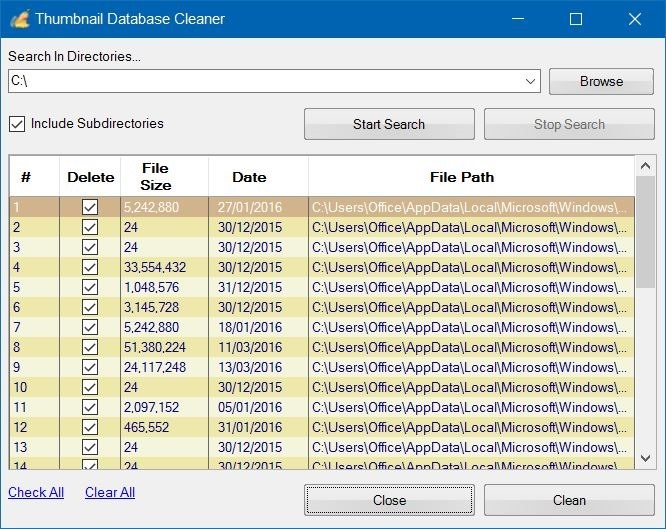Select file size 465,552 cell
This screenshot has width=666, height=529.
coord(164,427)
